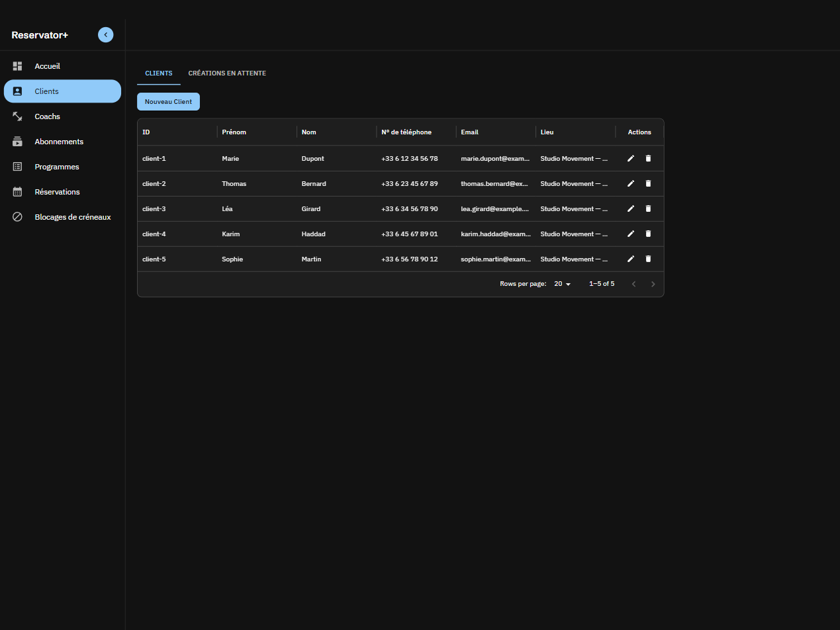Click the thomas.bernard email cell
This screenshot has height=630, width=840.
496,184
